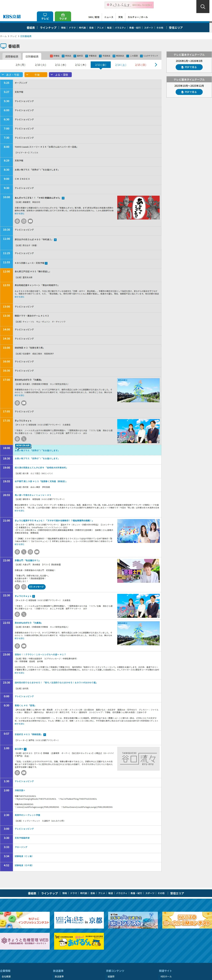Expand 続きを読む under 悪魔くん #6

[x=19, y=724]
